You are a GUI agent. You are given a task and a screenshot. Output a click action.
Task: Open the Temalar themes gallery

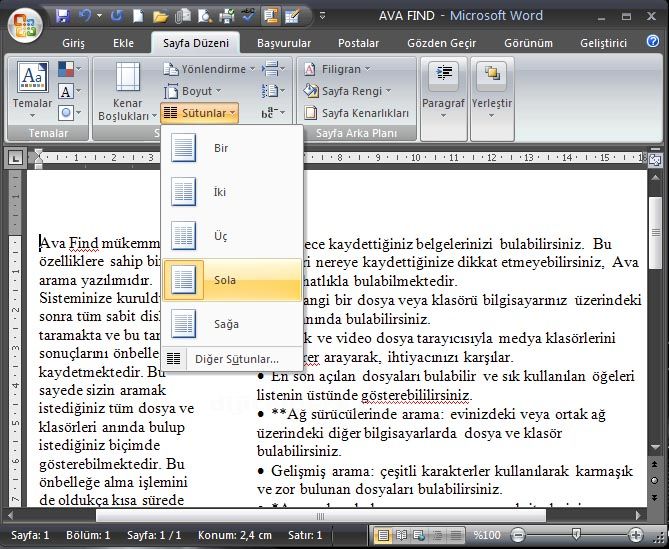[x=32, y=90]
